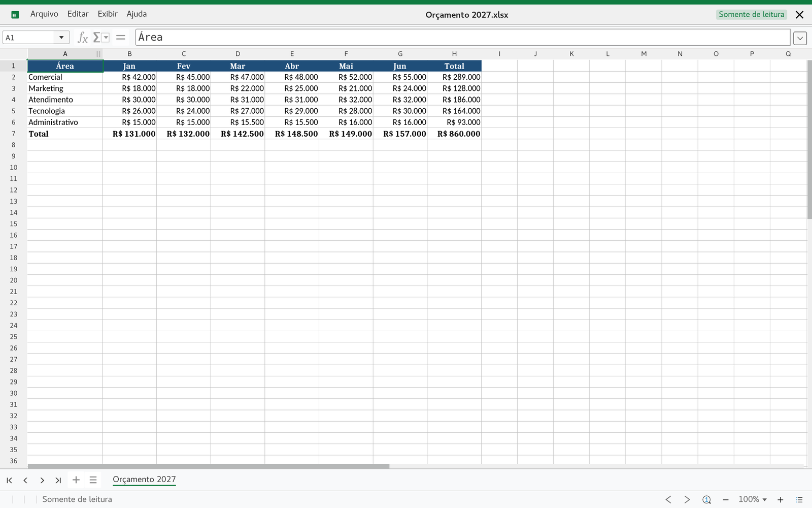Click the green spreadsheet app icon
The image size is (812, 508).
(x=15, y=15)
